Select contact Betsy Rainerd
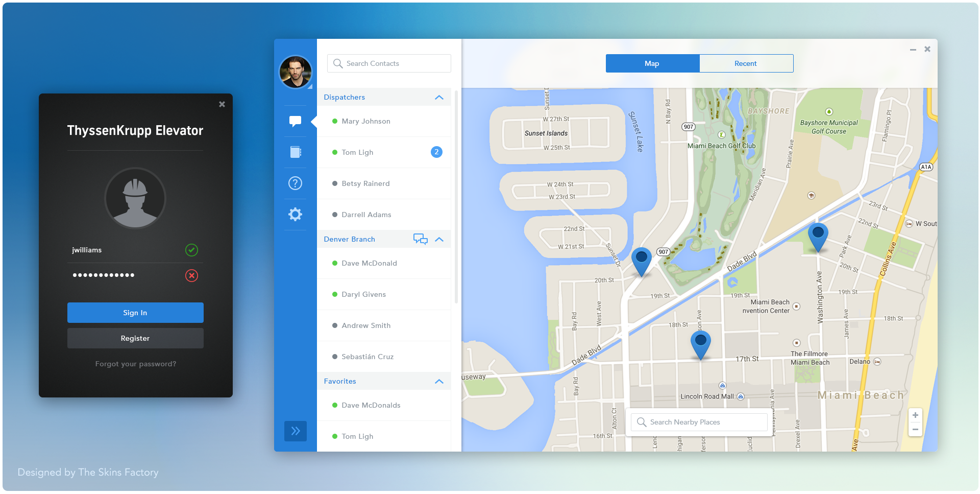Image resolution: width=980 pixels, height=494 pixels. pos(384,183)
